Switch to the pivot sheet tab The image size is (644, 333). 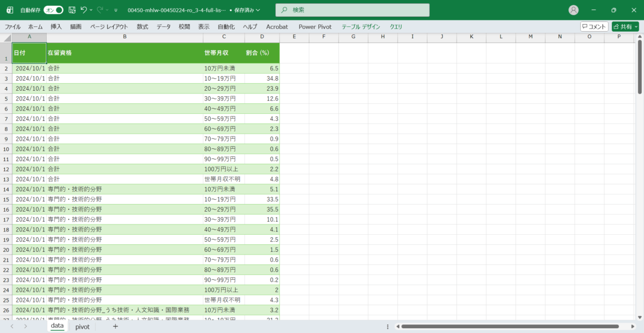pyautogui.click(x=82, y=327)
